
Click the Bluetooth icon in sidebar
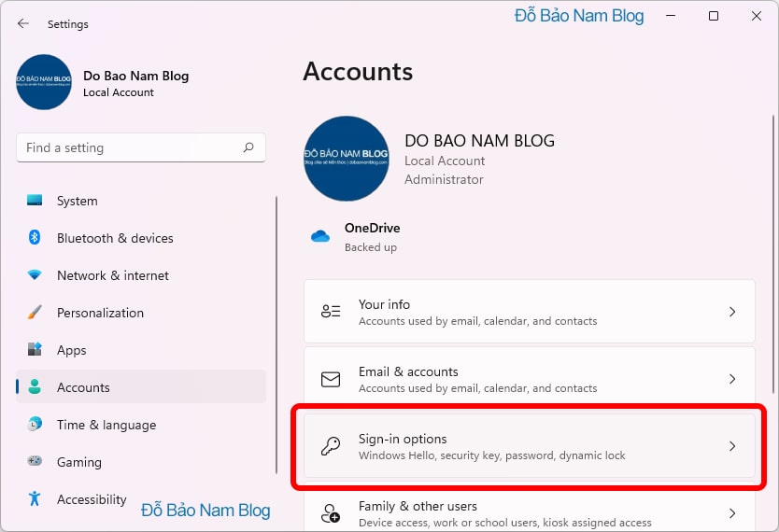35,237
